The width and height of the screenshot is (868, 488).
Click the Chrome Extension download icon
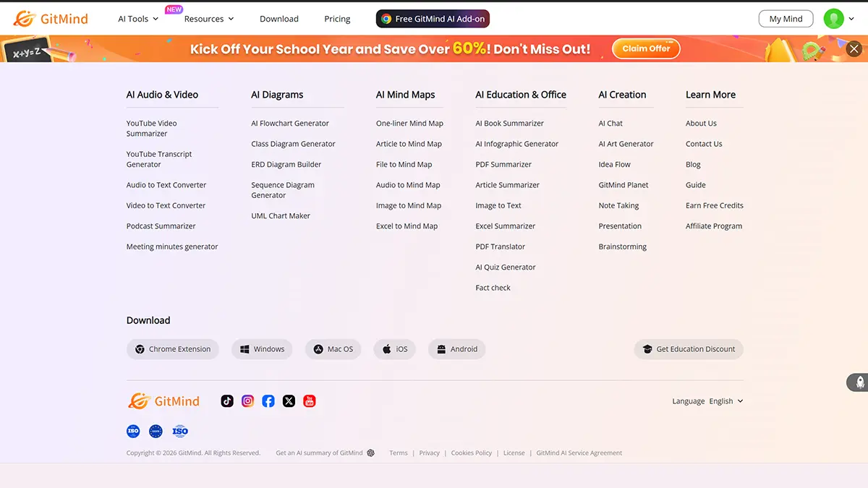[140, 349]
